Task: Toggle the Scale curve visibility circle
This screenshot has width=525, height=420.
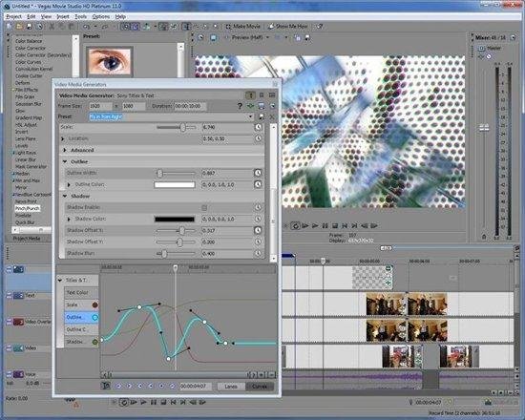Action: (x=95, y=304)
